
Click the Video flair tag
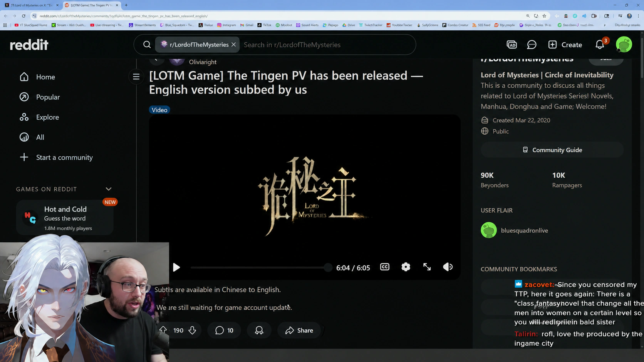click(159, 110)
